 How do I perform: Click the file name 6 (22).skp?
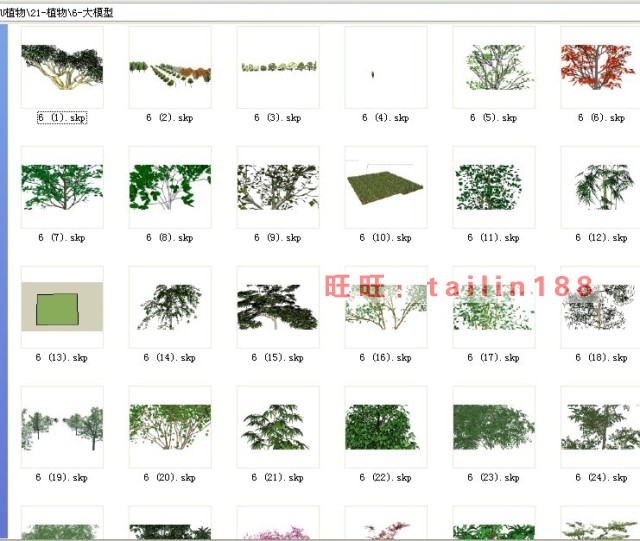click(x=386, y=477)
